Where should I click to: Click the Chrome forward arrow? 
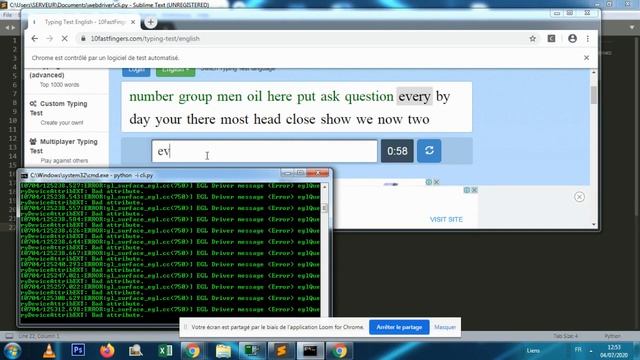[x=49, y=38]
